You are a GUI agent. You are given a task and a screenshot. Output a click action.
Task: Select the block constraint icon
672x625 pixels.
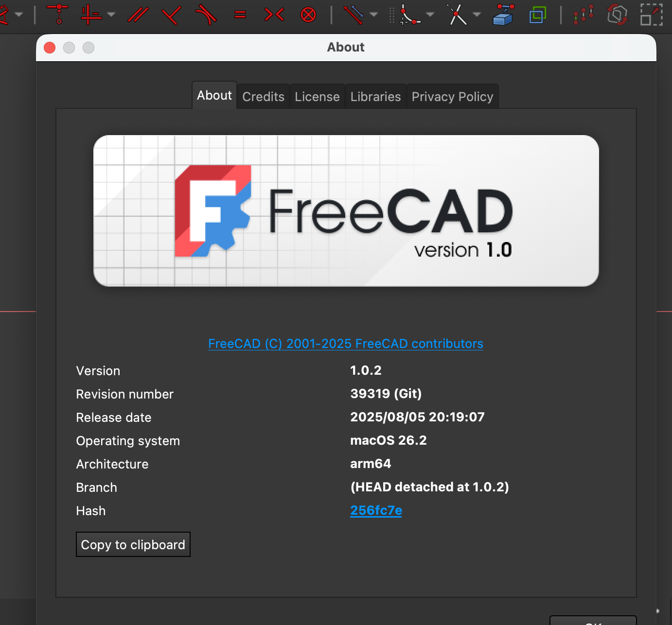[x=308, y=15]
